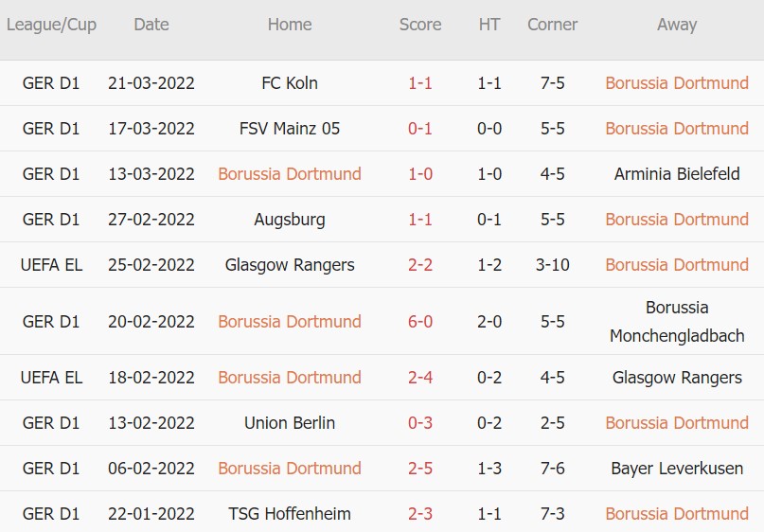Select the Augsburg home team name
This screenshot has width=764, height=532.
tap(290, 220)
